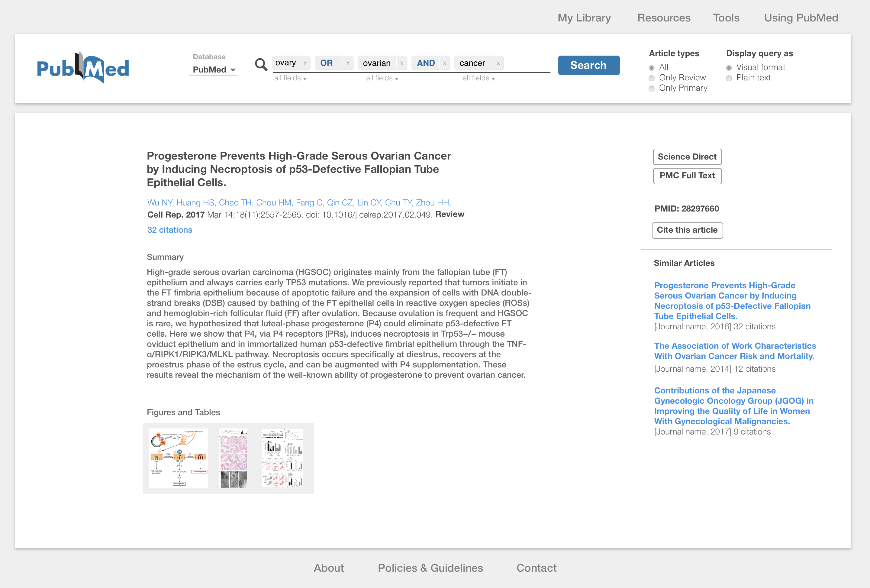Viewport: 870px width, 588px height.
Task: Open the Tools menu
Action: (x=726, y=18)
